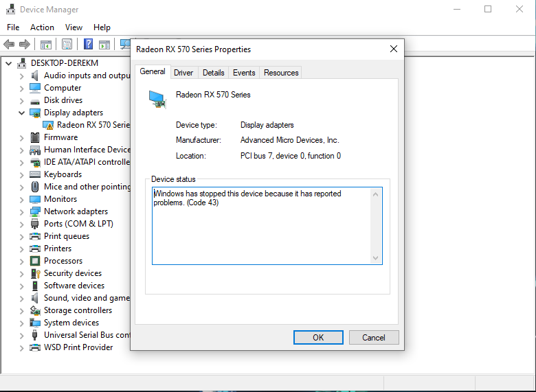Image resolution: width=536 pixels, height=392 pixels.
Task: Maximize the Device Manager window
Action: [x=488, y=9]
